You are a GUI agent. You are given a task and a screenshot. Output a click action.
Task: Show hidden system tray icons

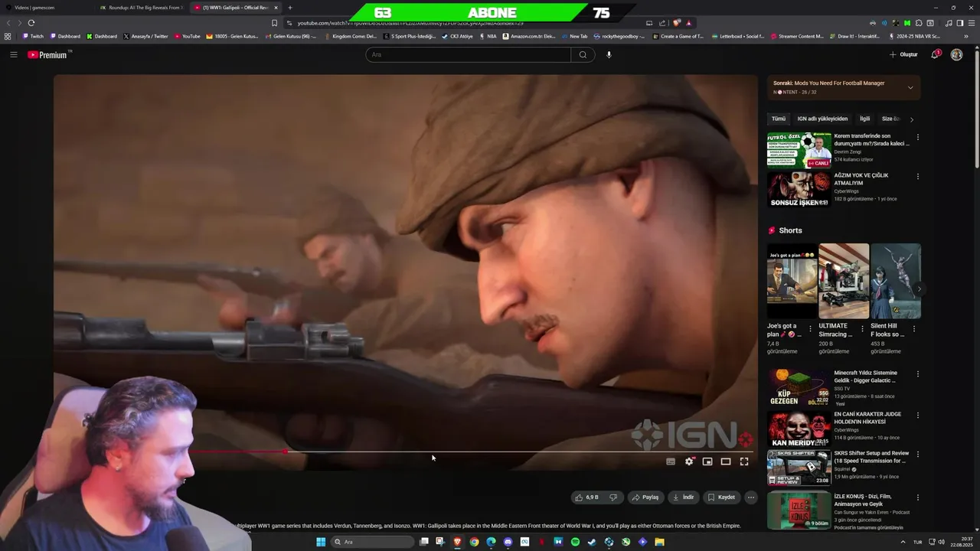click(902, 542)
